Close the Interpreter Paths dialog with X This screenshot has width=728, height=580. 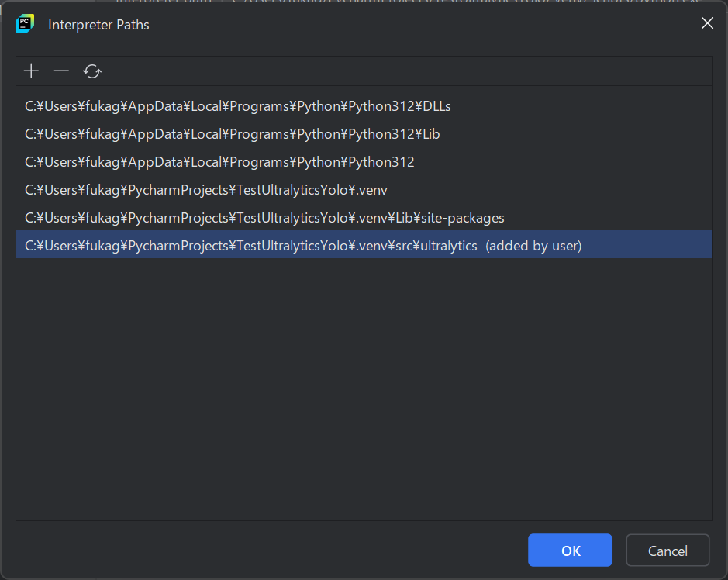point(707,22)
